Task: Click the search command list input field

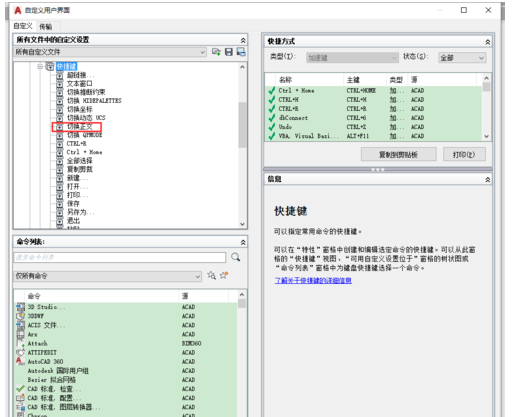Action: (120, 257)
